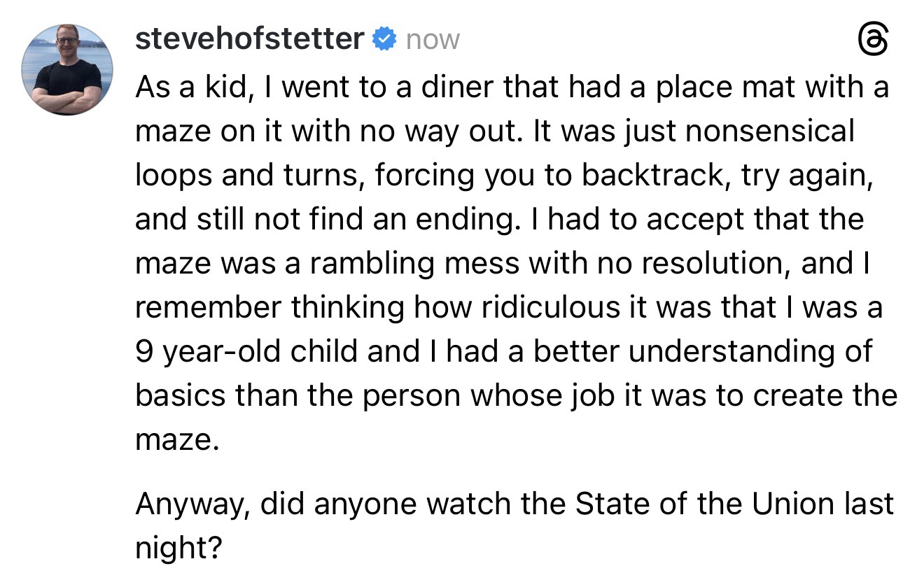Click the words "and still not find"
The image size is (924, 573).
[x=269, y=220]
